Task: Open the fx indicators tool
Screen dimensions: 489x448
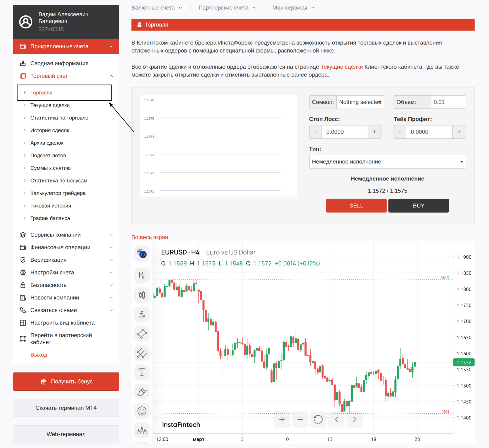Action: [142, 314]
